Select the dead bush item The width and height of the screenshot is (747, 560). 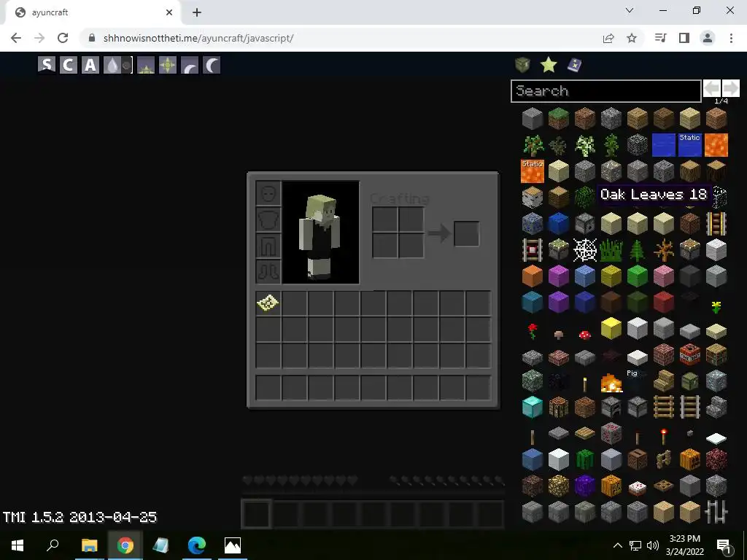pos(663,249)
